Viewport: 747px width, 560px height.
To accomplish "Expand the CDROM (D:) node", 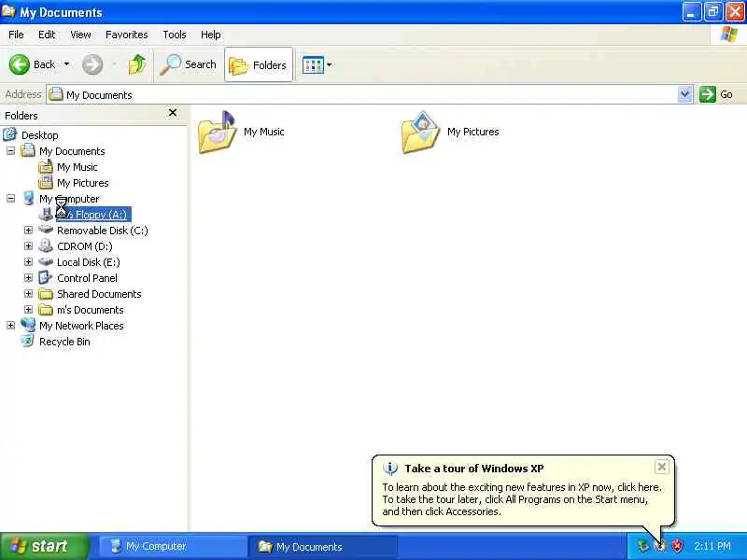I will 28,246.
